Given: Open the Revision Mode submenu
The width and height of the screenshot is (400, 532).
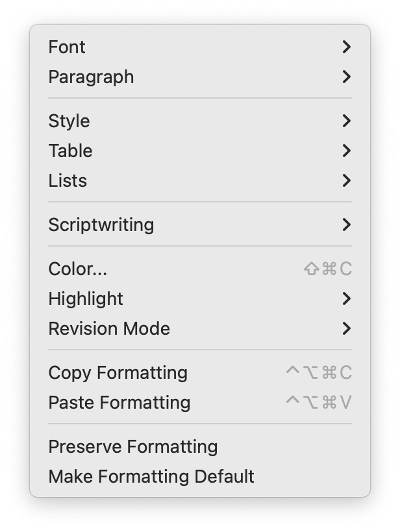Looking at the screenshot, I should (x=109, y=329).
